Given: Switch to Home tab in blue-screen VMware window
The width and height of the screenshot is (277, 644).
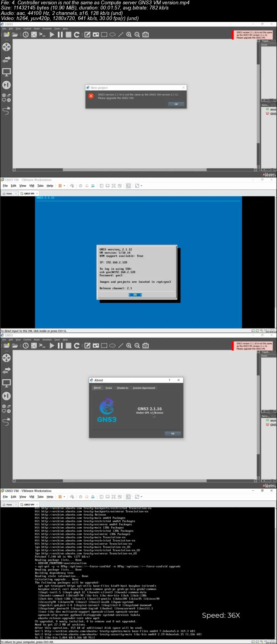Looking at the screenshot, I should pyautogui.click(x=9, y=194).
